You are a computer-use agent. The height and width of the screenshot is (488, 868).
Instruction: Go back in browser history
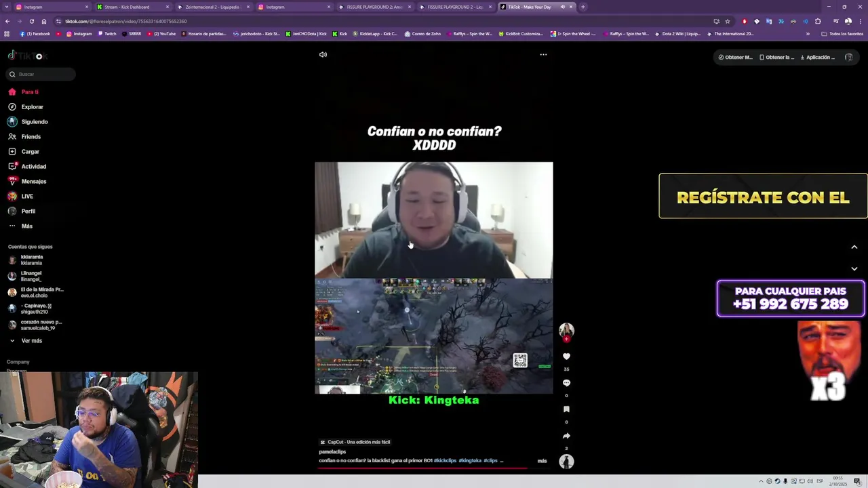7,21
